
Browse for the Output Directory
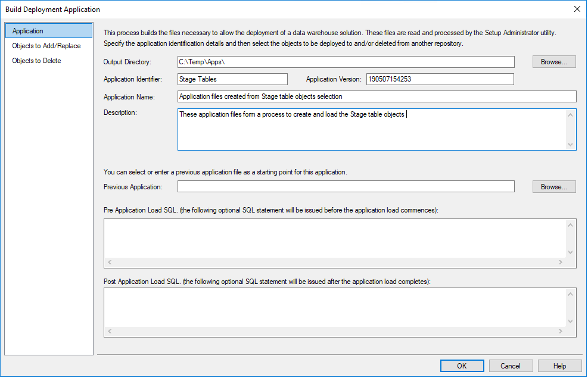[x=554, y=62]
